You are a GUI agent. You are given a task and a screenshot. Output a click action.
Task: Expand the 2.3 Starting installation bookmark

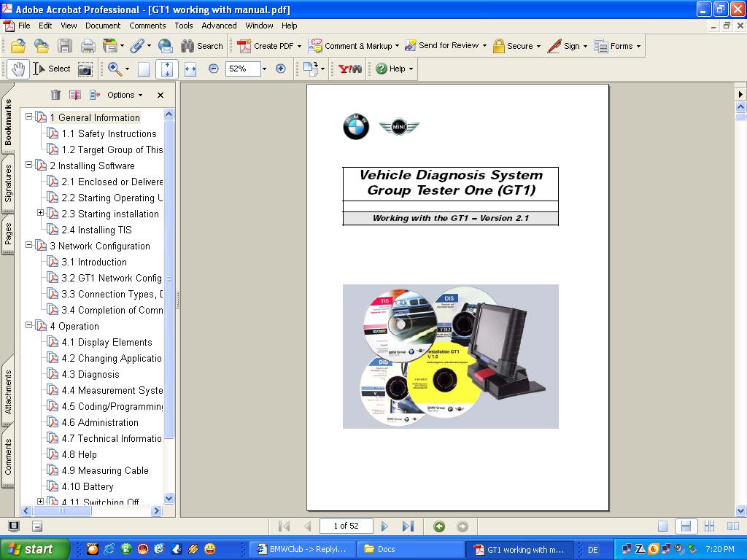click(41, 212)
